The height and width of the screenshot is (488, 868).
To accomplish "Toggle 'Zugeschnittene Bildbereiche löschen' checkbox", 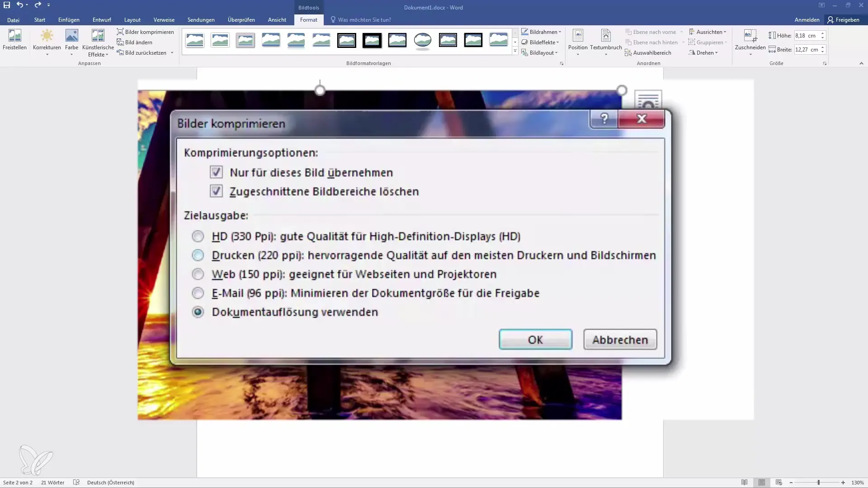I will pyautogui.click(x=216, y=191).
